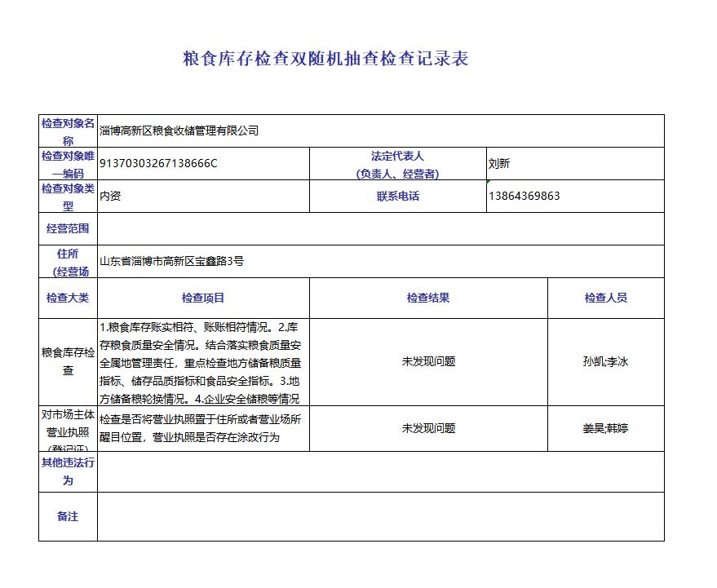717x588 pixels.
Task: Select the business license check description cell
Action: coord(203,428)
